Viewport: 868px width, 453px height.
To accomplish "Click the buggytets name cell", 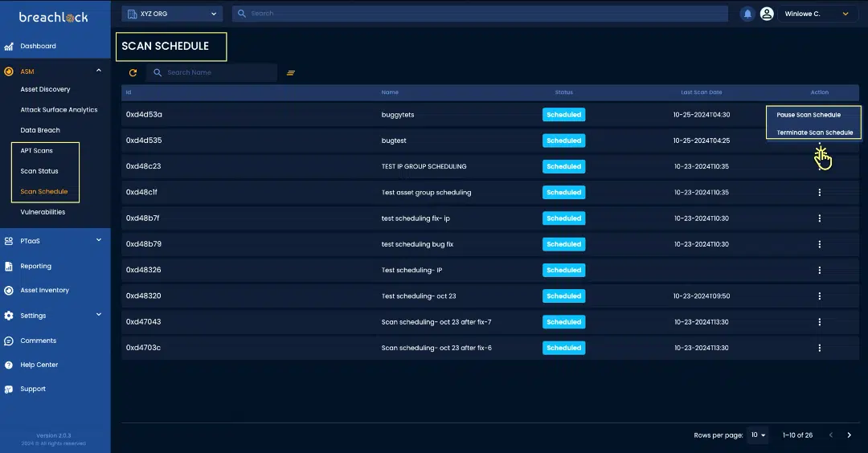I will coord(398,115).
